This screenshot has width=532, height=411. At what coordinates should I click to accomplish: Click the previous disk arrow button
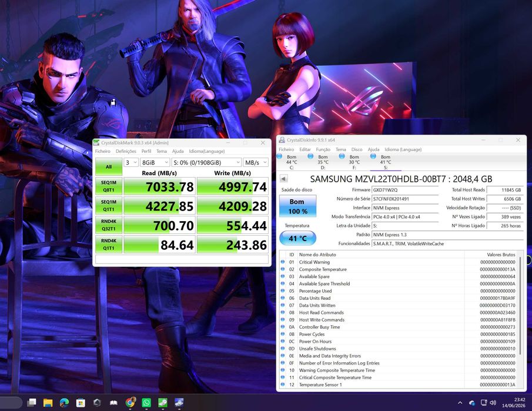coord(284,179)
